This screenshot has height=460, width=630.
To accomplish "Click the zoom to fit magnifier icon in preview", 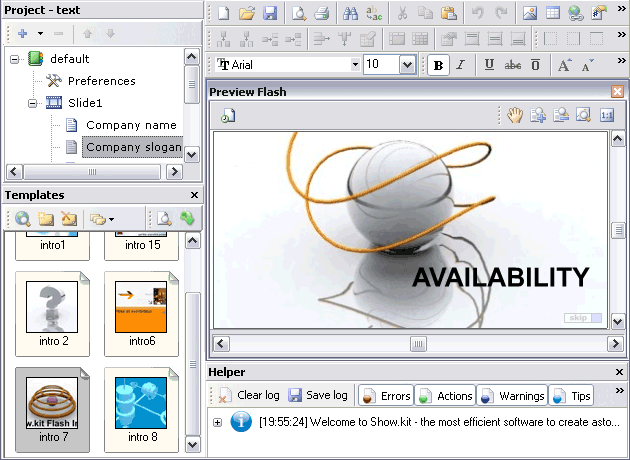I will tap(583, 116).
